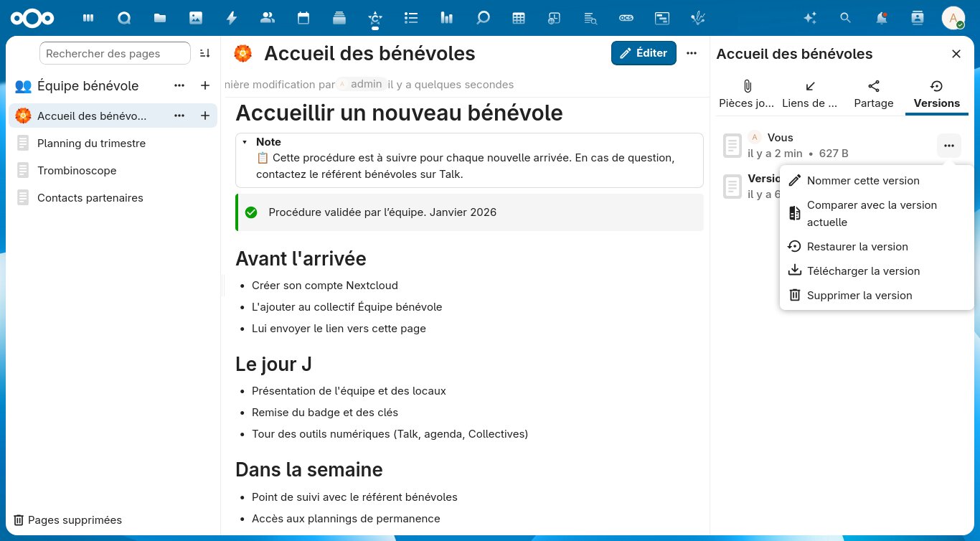Click Créer son compte Nextcloud bullet
Image resolution: width=980 pixels, height=541 pixels.
(x=324, y=285)
